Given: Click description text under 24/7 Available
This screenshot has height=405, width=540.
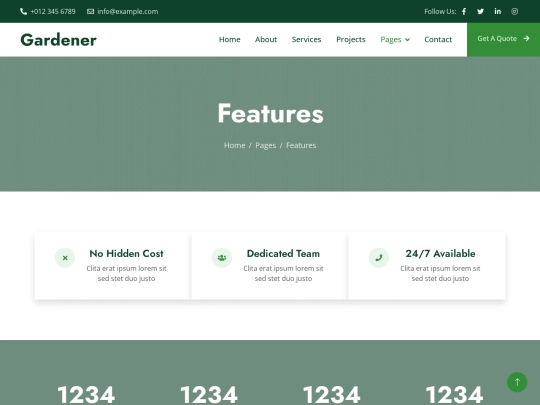Looking at the screenshot, I should point(440,273).
